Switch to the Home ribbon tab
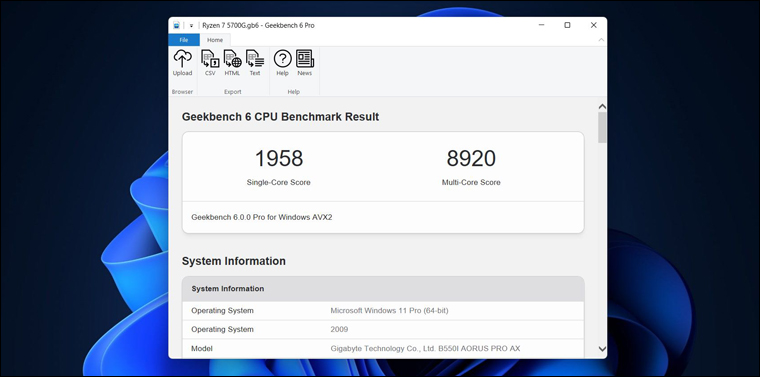760x377 pixels. 215,40
